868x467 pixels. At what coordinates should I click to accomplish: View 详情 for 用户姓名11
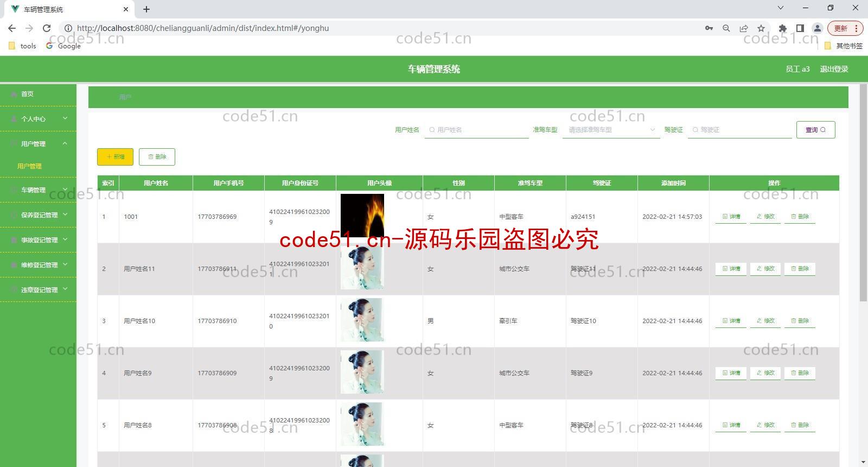pyautogui.click(x=731, y=269)
